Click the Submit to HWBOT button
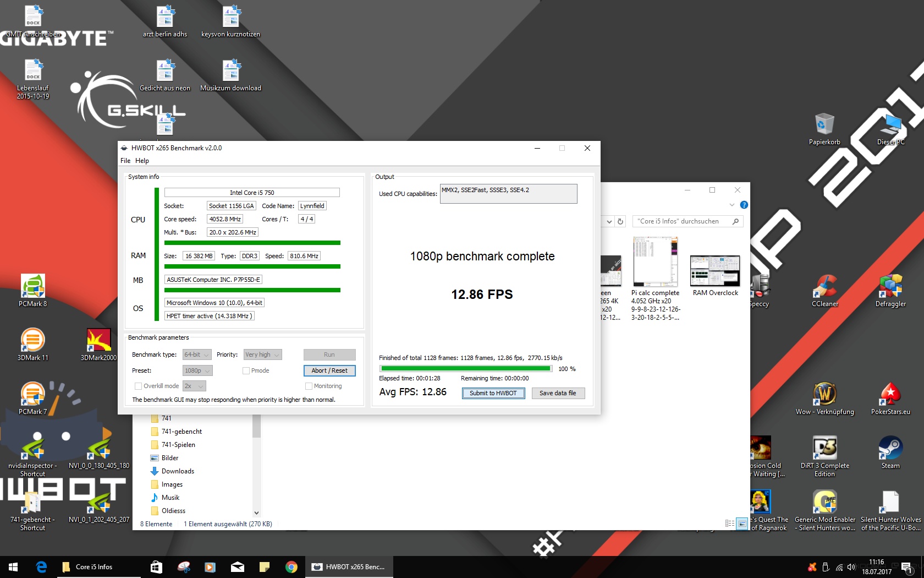 coord(493,393)
